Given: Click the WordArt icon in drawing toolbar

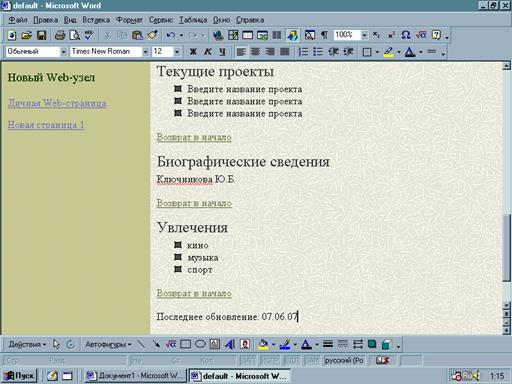Looking at the screenshot, I should pos(230,344).
